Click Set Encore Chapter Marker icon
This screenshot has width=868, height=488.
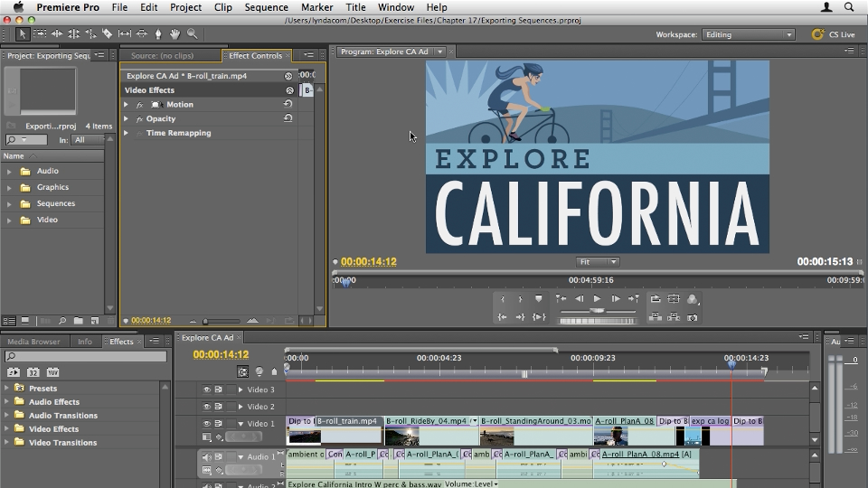(259, 371)
